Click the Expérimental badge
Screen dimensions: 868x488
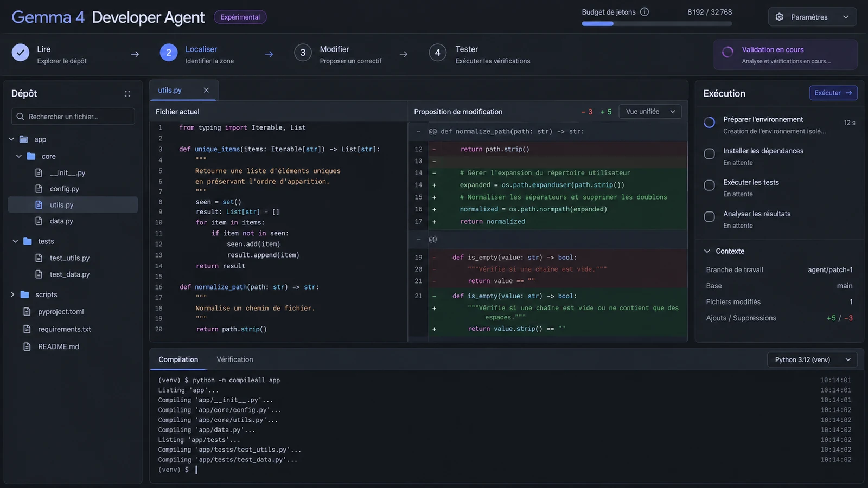[240, 17]
